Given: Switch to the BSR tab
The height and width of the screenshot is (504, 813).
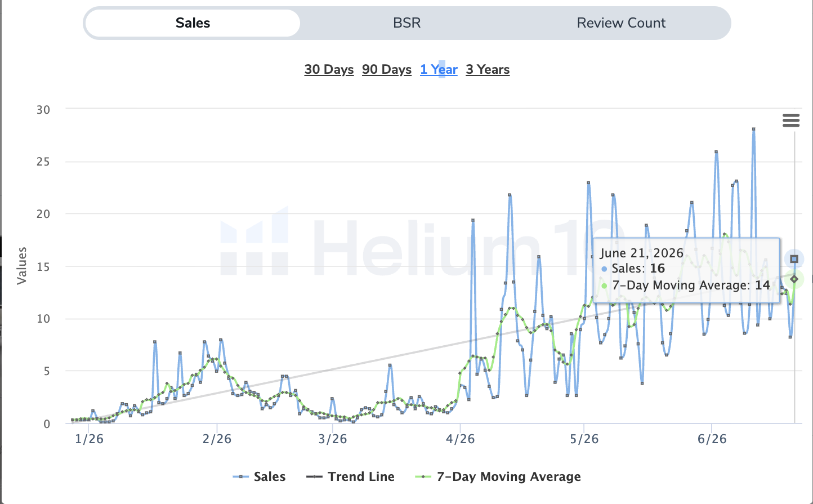Looking at the screenshot, I should pos(407,23).
